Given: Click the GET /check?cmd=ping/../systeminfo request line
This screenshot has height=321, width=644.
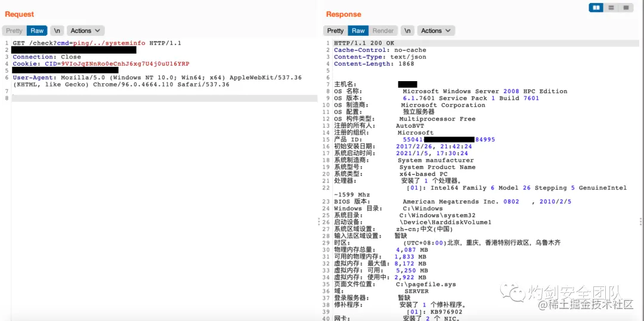Looking at the screenshot, I should tap(97, 43).
